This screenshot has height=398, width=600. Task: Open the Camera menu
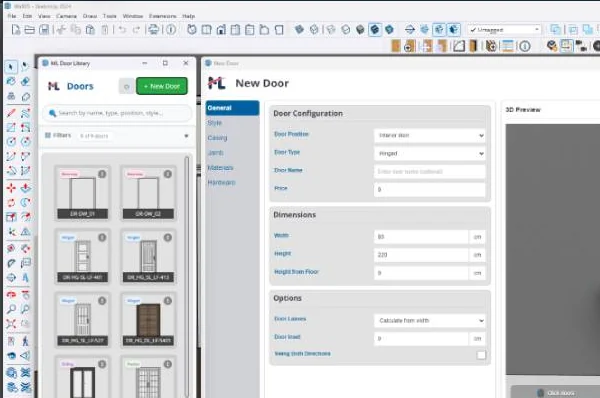point(66,16)
